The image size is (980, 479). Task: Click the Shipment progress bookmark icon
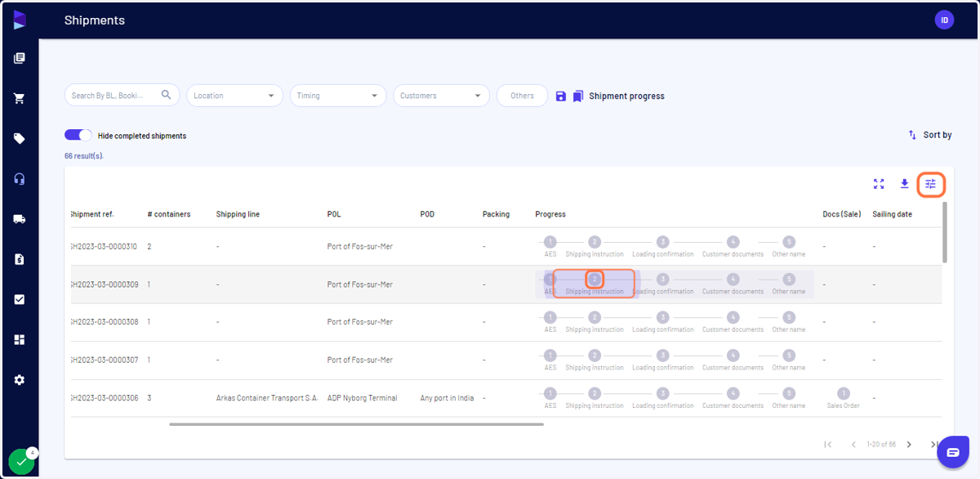pyautogui.click(x=578, y=96)
